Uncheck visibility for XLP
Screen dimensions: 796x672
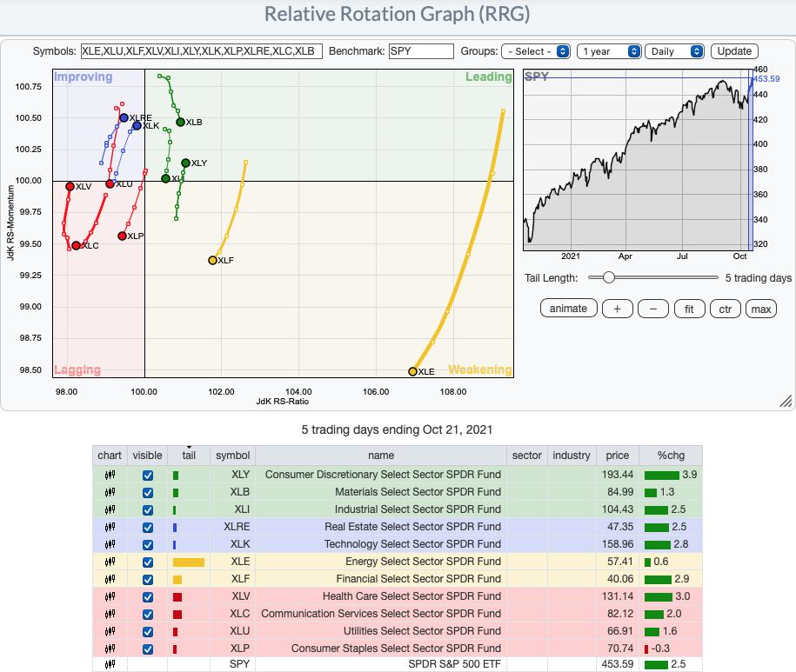148,649
